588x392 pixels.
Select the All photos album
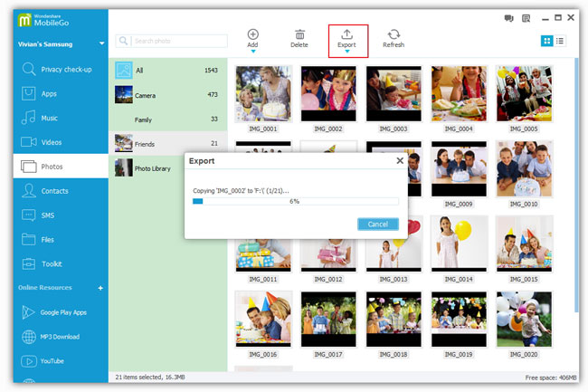coord(168,70)
